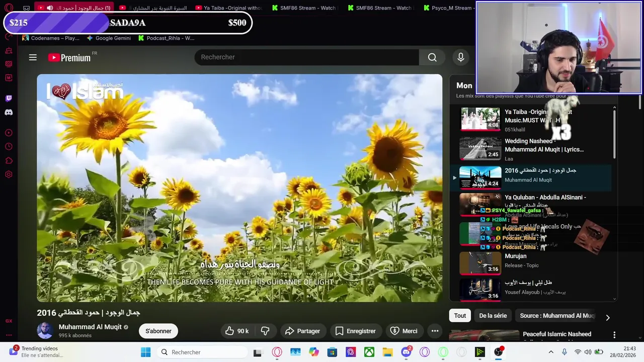The width and height of the screenshot is (644, 362).
Task: Expand hidden system tray icons chevron
Action: click(x=551, y=352)
